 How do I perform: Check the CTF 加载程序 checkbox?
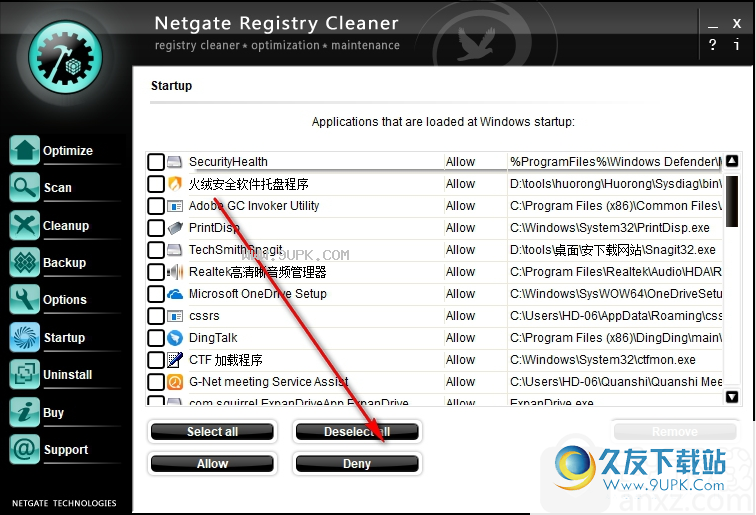156,360
